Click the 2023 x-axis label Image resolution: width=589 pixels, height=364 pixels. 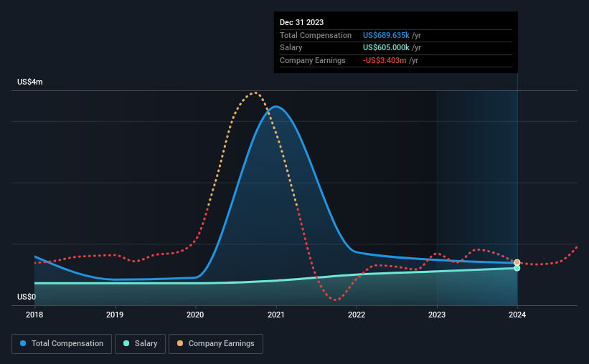pos(437,315)
